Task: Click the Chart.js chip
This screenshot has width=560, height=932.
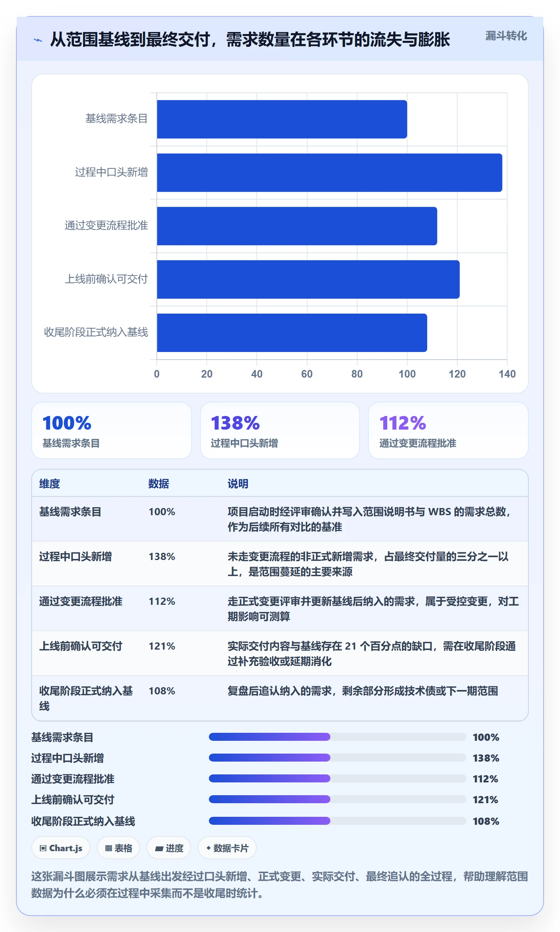Action: point(61,848)
